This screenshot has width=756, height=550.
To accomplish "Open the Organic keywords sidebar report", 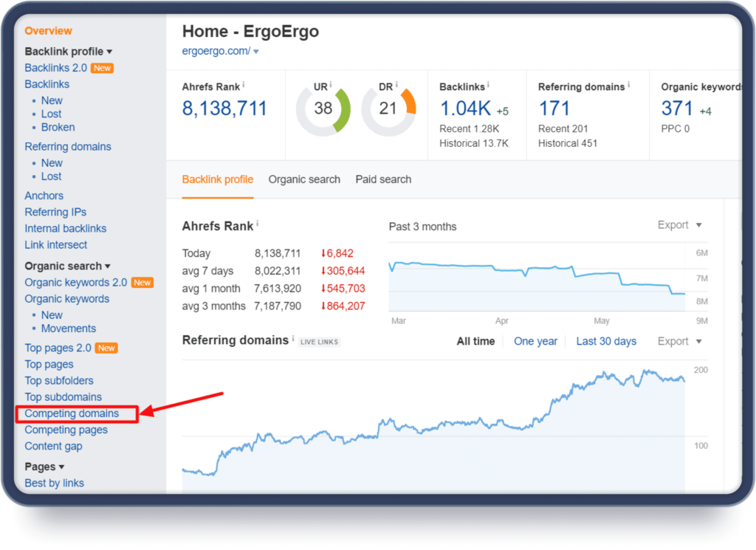I will 67,299.
